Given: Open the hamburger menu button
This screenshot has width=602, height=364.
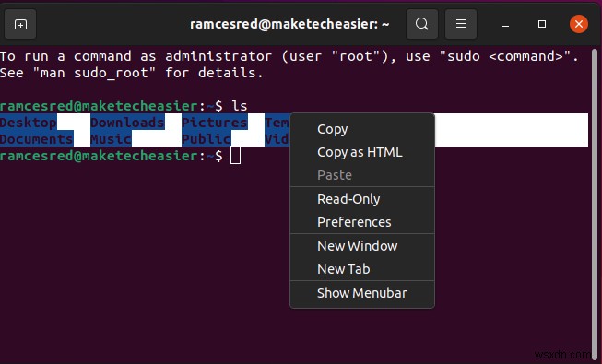Looking at the screenshot, I should [461, 24].
